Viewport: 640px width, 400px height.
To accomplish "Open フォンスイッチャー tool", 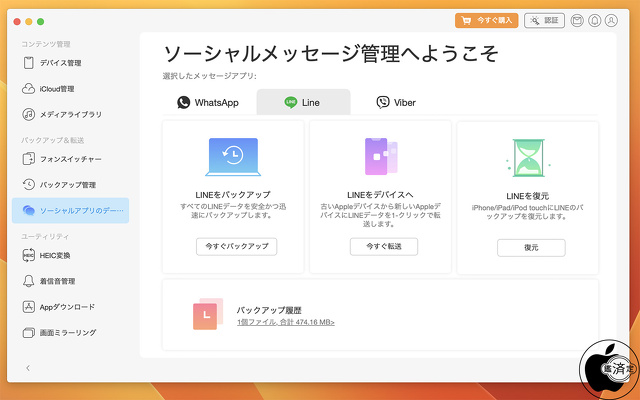I will [x=70, y=159].
